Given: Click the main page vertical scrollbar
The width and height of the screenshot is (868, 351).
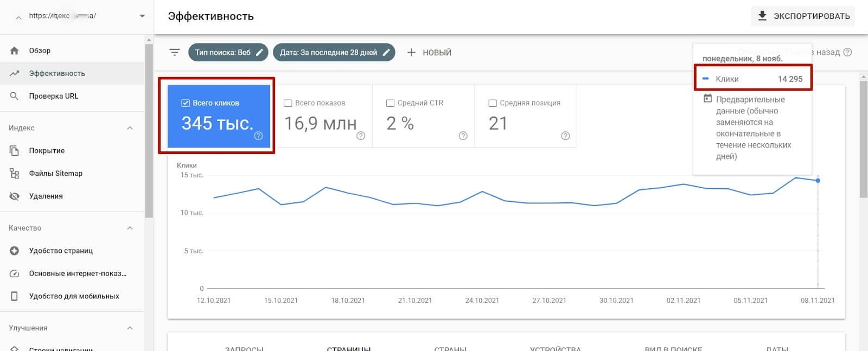Looking at the screenshot, I should point(864,139).
